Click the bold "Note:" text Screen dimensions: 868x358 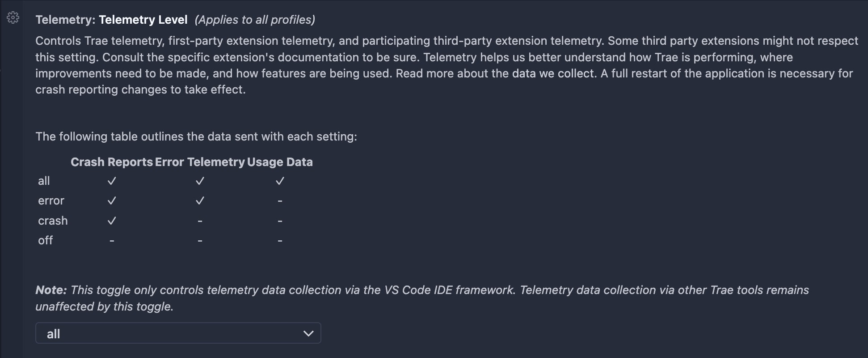(51, 290)
